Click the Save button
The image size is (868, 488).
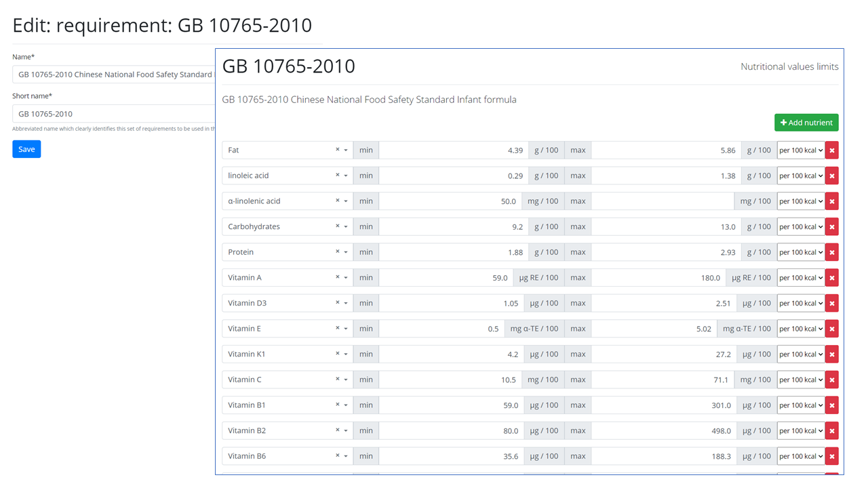(26, 149)
